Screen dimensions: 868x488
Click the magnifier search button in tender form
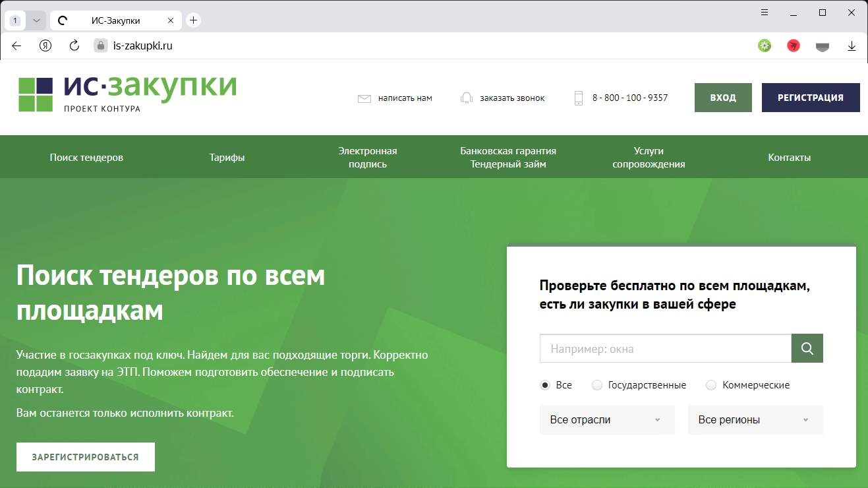(807, 348)
